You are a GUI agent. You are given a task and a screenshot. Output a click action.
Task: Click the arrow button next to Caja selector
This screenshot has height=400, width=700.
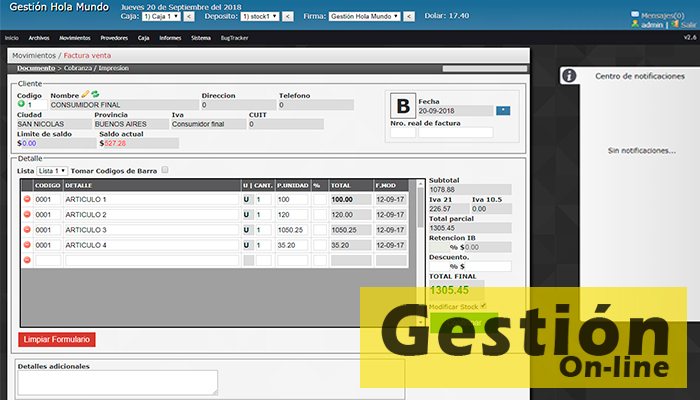pyautogui.click(x=189, y=17)
